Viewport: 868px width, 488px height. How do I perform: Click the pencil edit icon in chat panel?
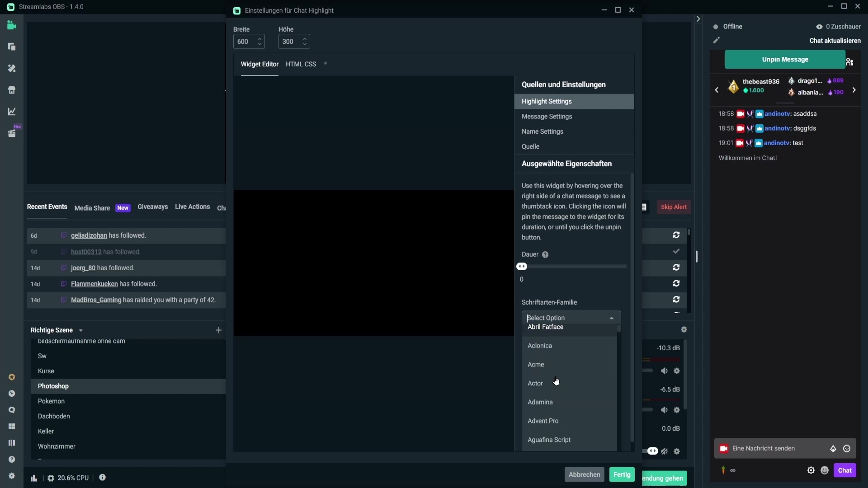coord(717,40)
